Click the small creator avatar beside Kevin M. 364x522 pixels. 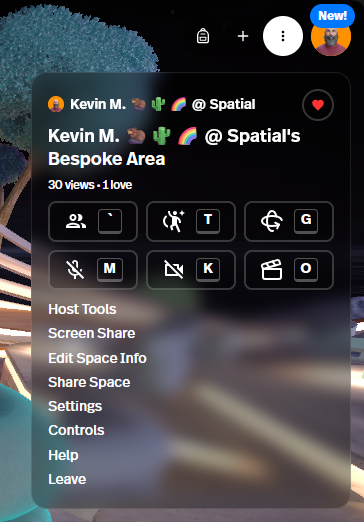click(56, 104)
